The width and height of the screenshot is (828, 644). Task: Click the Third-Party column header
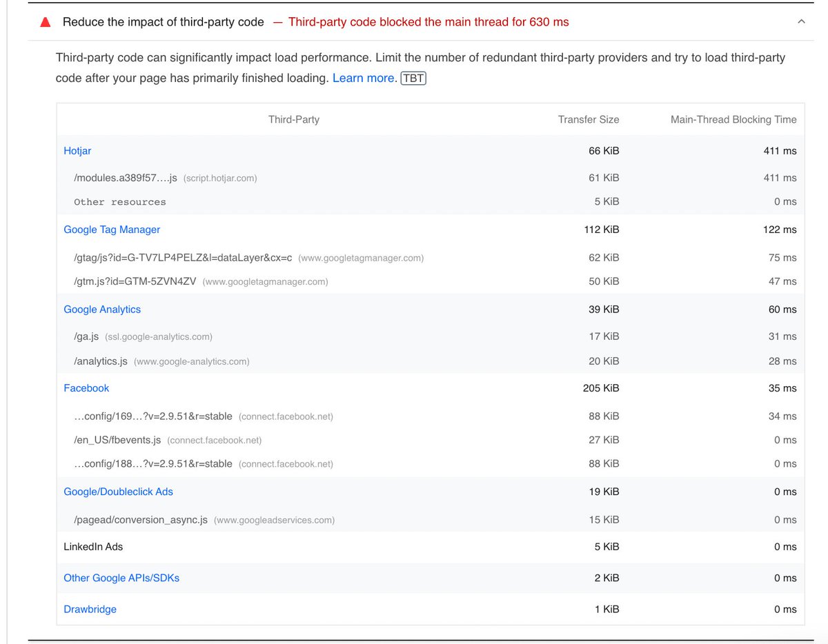[294, 119]
